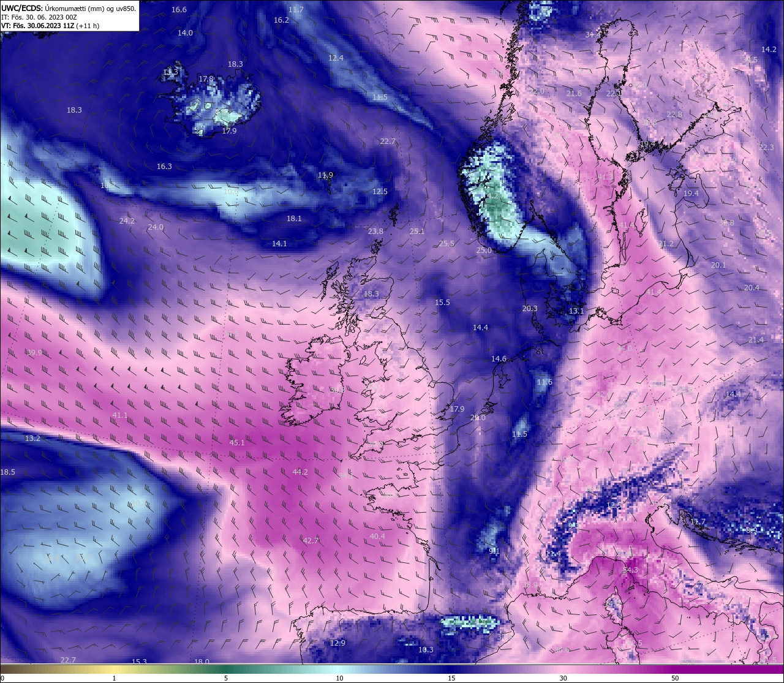The height and width of the screenshot is (683, 784).
Task: Click the map value 25.5
Action: (447, 243)
